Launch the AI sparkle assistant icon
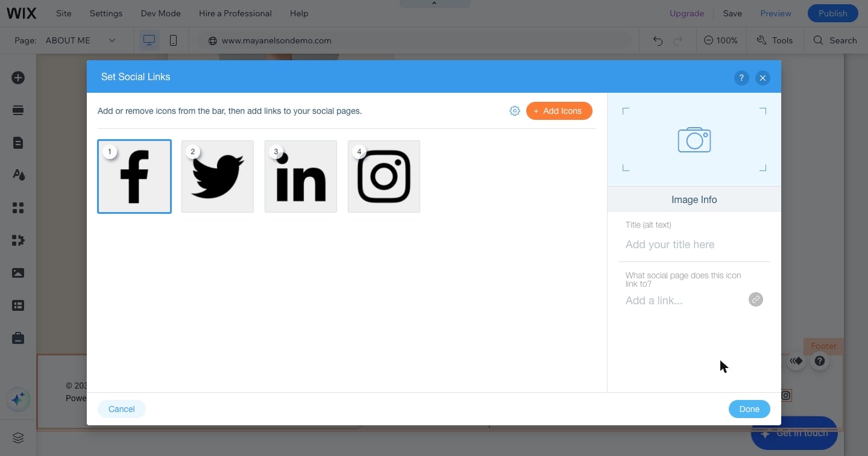Screen dimensions: 868x456 pos(18,399)
